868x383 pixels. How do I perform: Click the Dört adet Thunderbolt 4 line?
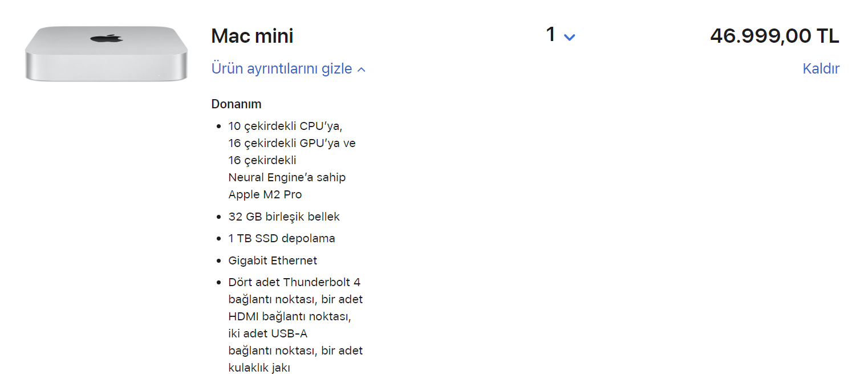(x=294, y=282)
